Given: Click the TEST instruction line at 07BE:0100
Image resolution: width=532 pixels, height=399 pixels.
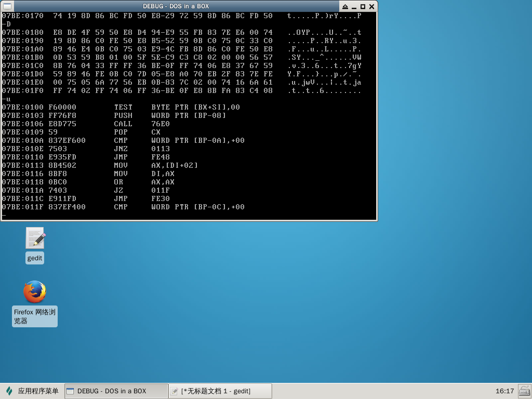Looking at the screenshot, I should pos(121,107).
